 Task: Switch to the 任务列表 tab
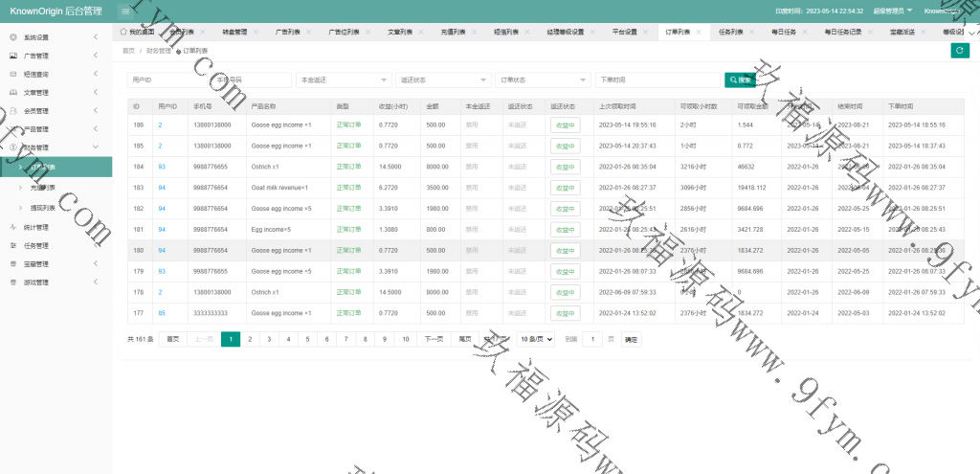(x=731, y=32)
